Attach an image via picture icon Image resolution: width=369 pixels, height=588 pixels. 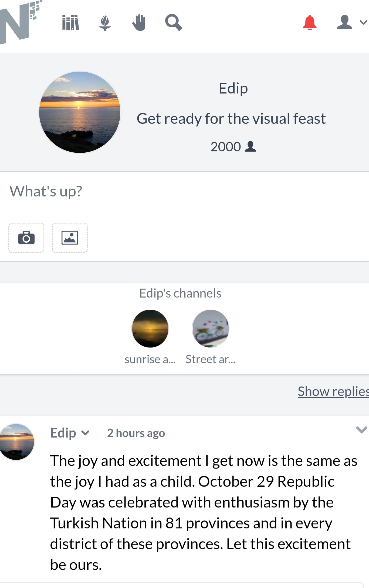coord(70,238)
